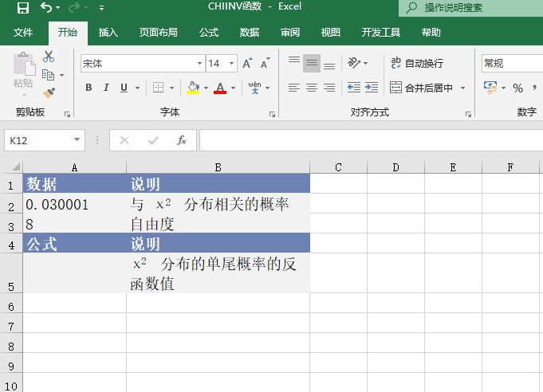Click the yellow fill color swatch
The height and width of the screenshot is (392, 543).
click(193, 88)
